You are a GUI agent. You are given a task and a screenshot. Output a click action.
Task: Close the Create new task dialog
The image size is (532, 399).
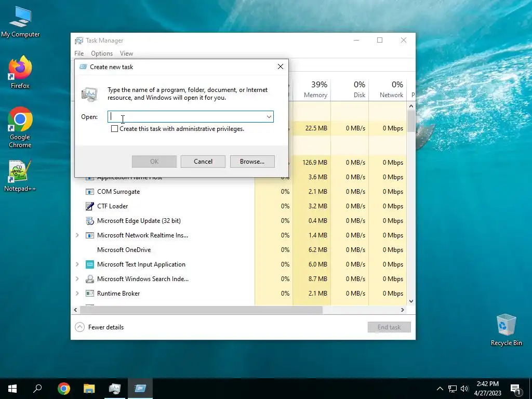pyautogui.click(x=281, y=66)
